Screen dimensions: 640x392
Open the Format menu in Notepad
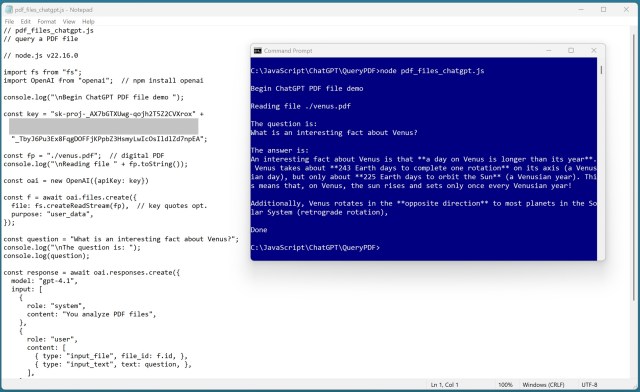point(47,21)
